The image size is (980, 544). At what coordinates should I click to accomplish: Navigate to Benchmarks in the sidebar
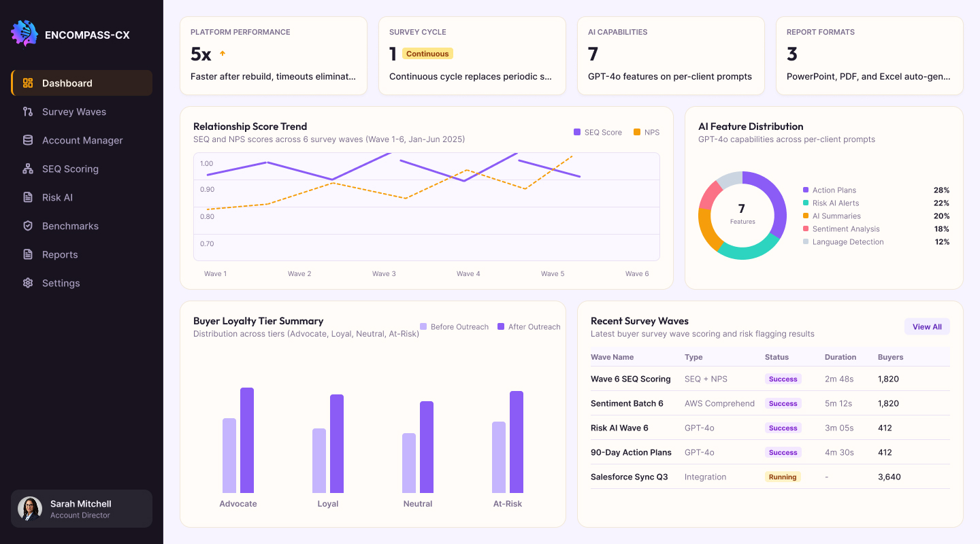(x=82, y=226)
